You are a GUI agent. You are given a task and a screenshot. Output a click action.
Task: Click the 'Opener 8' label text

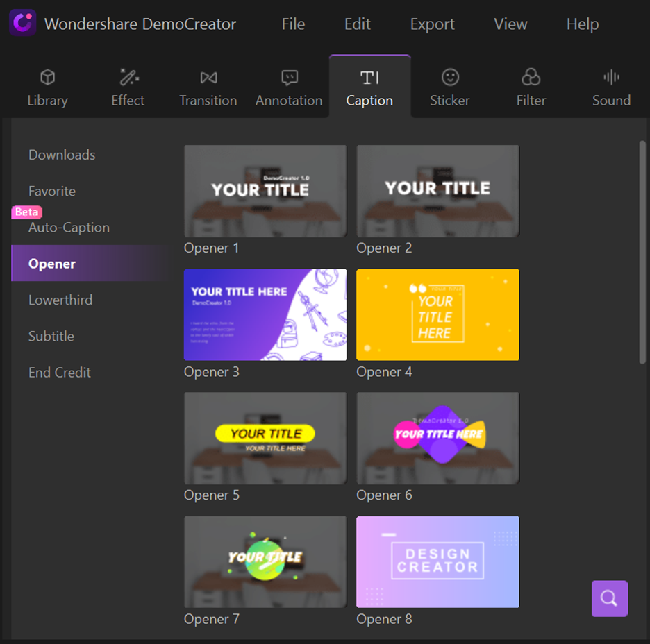pyautogui.click(x=384, y=619)
